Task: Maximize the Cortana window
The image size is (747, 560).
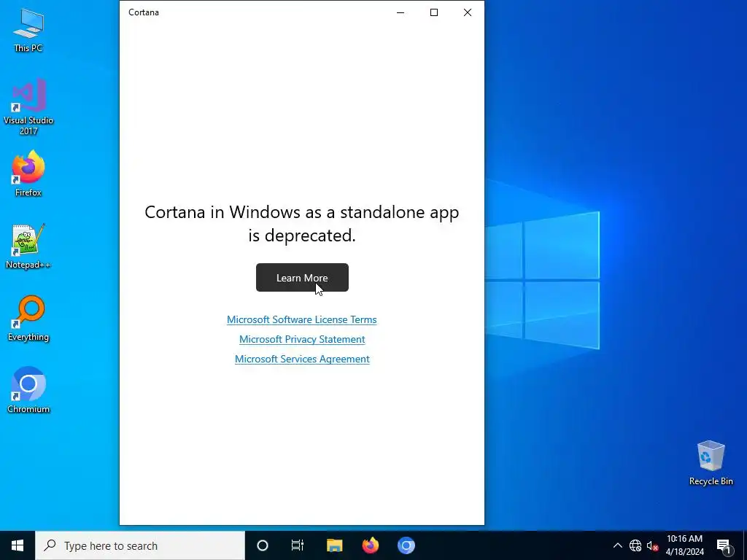Action: (434, 12)
